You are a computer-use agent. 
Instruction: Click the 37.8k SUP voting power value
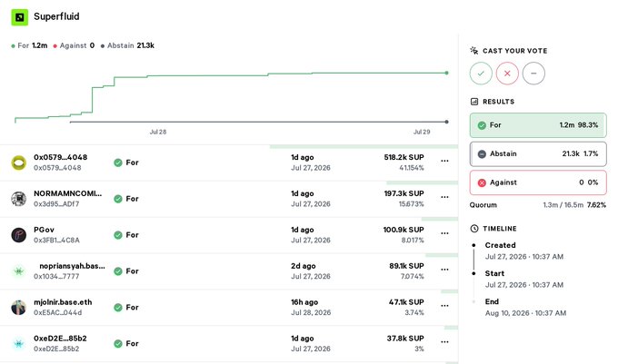(x=405, y=339)
